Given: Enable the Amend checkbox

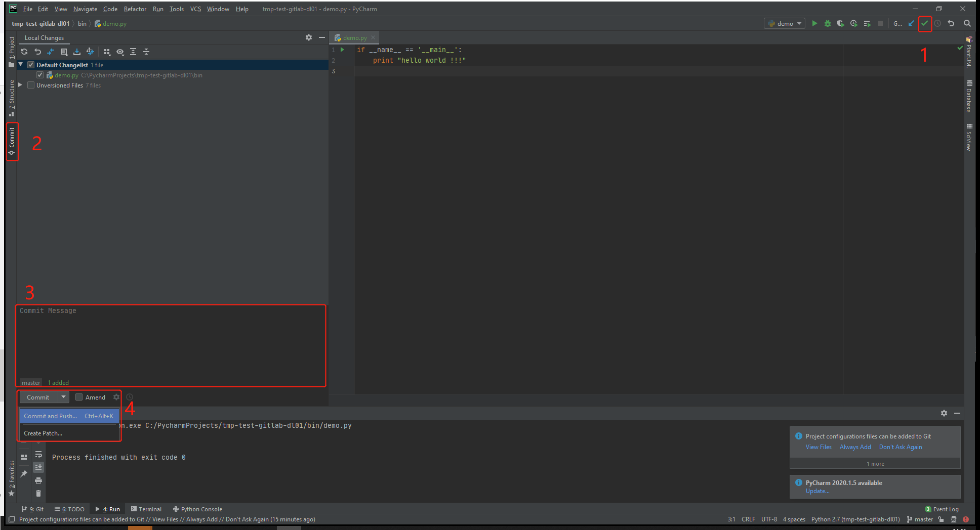Looking at the screenshot, I should click(79, 397).
